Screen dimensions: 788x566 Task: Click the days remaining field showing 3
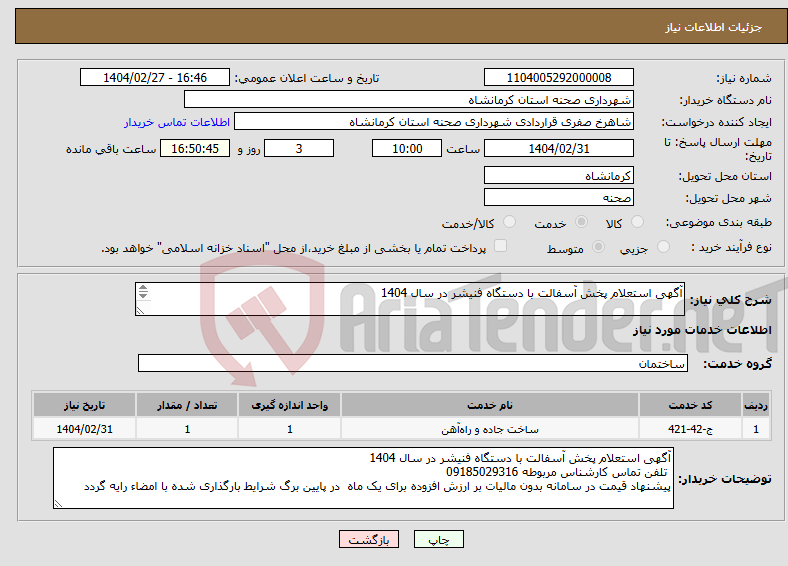(299, 148)
